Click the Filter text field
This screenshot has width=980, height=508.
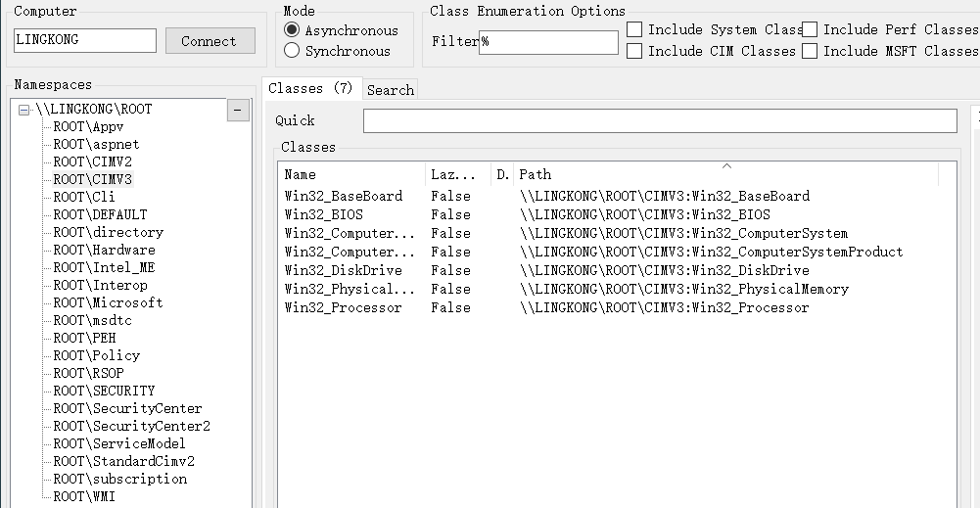click(x=548, y=42)
